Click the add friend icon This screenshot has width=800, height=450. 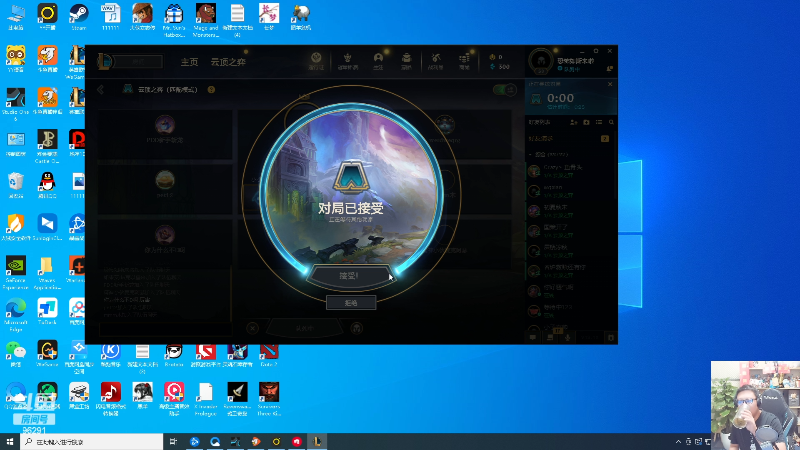(x=573, y=122)
